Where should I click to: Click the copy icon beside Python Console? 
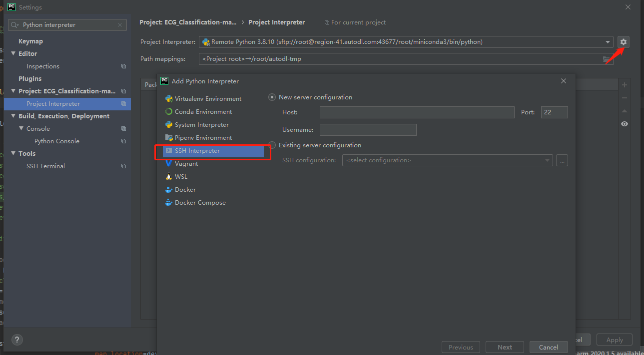123,141
